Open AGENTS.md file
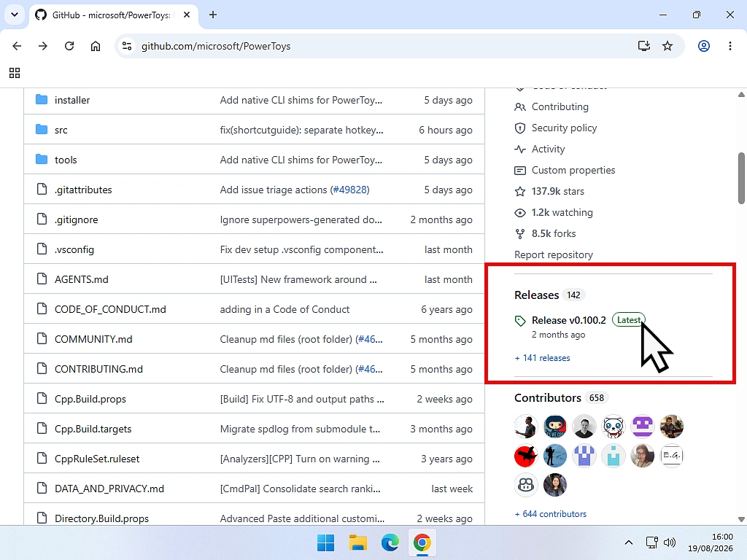Screen dimensions: 747x560 (x=82, y=279)
